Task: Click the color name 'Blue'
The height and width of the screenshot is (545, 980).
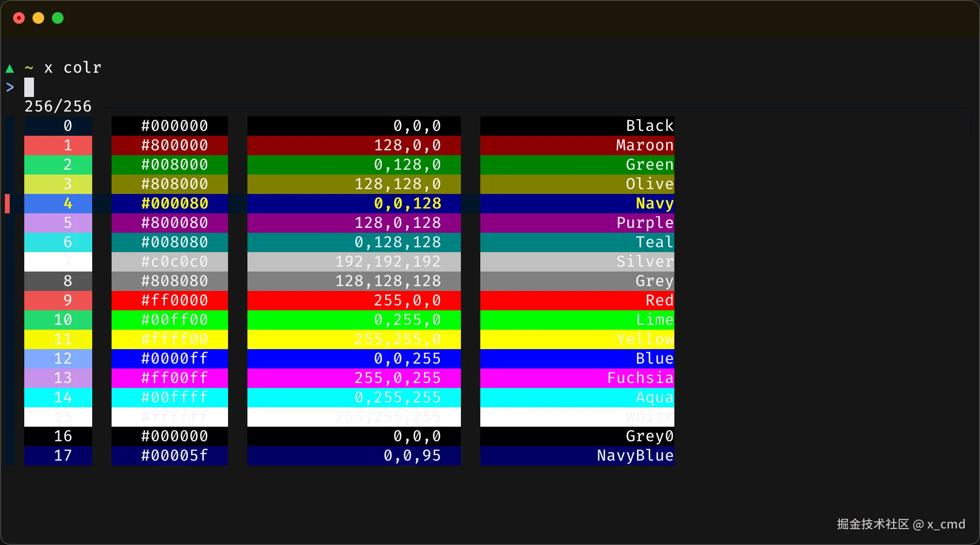Action: 655,359
